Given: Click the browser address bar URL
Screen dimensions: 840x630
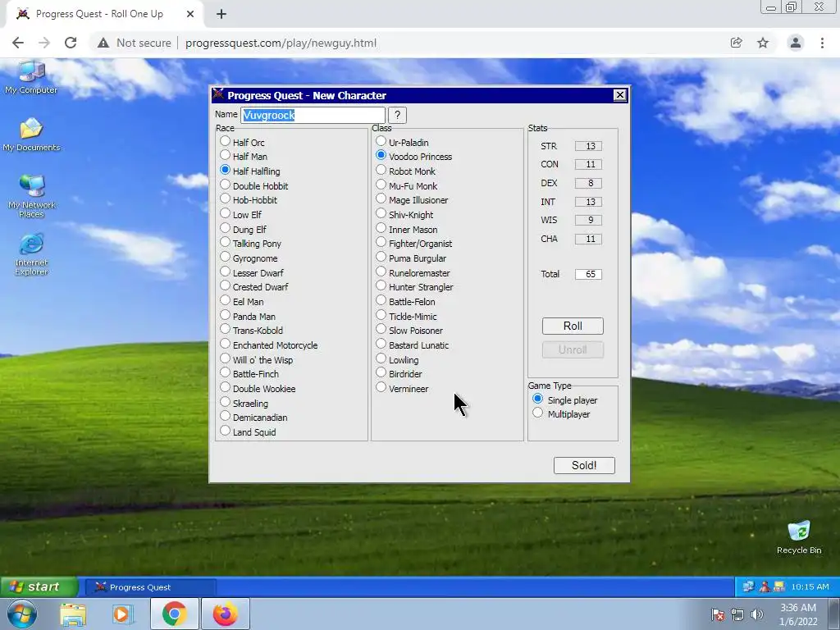Looking at the screenshot, I should (x=281, y=43).
